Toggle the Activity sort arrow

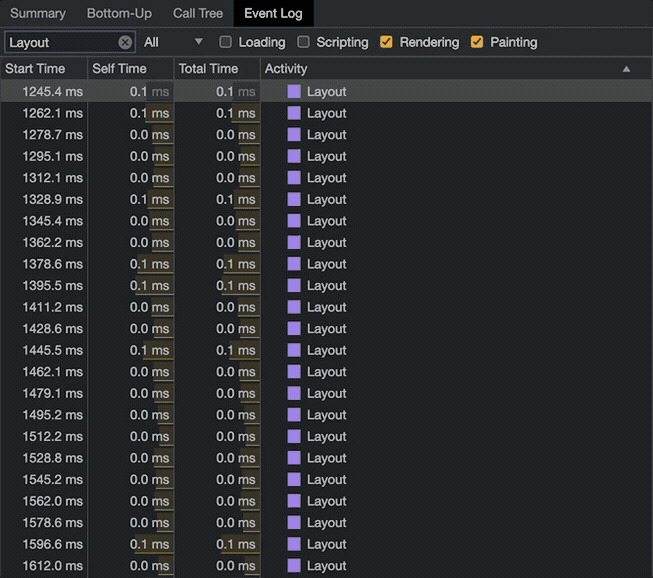[626, 69]
